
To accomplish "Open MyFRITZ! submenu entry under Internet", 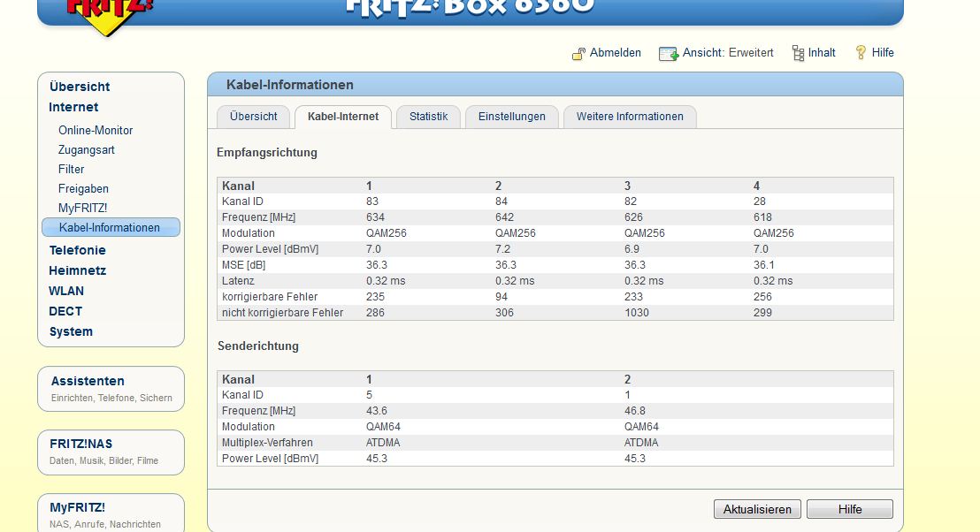I will [x=82, y=208].
